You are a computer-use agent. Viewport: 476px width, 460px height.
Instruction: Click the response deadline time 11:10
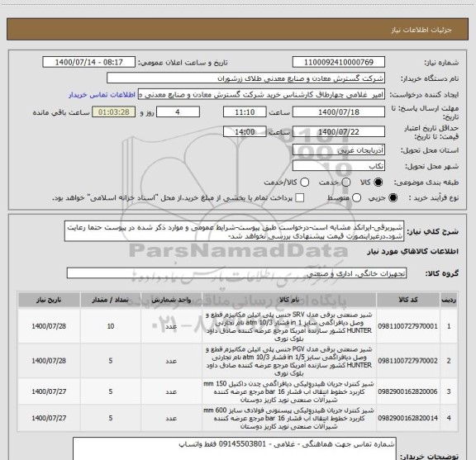coord(245,112)
